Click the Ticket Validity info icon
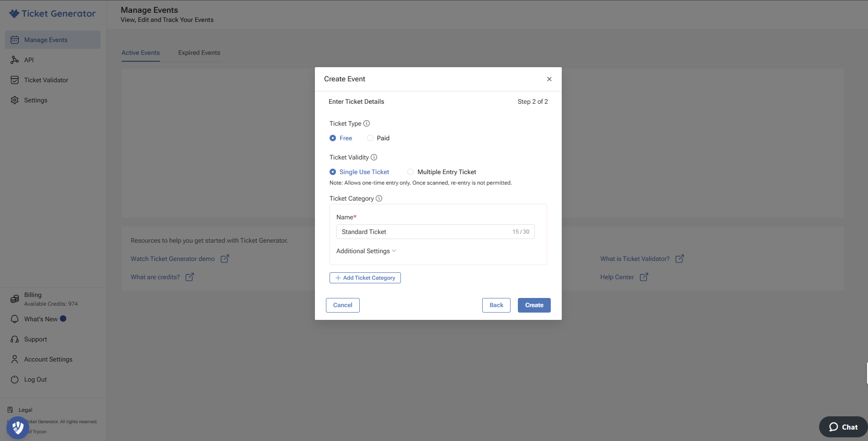The height and width of the screenshot is (441, 868). click(374, 157)
